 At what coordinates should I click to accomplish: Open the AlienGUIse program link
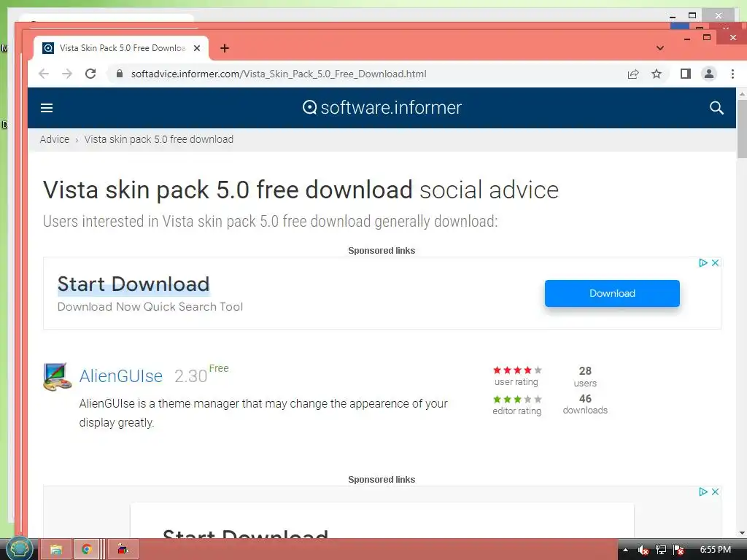121,376
